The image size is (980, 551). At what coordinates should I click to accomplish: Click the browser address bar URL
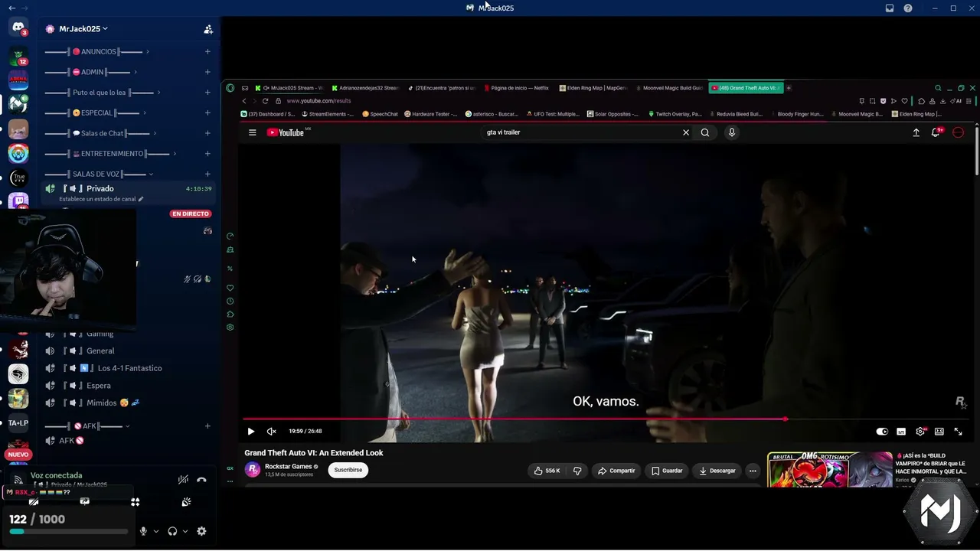[x=318, y=101]
